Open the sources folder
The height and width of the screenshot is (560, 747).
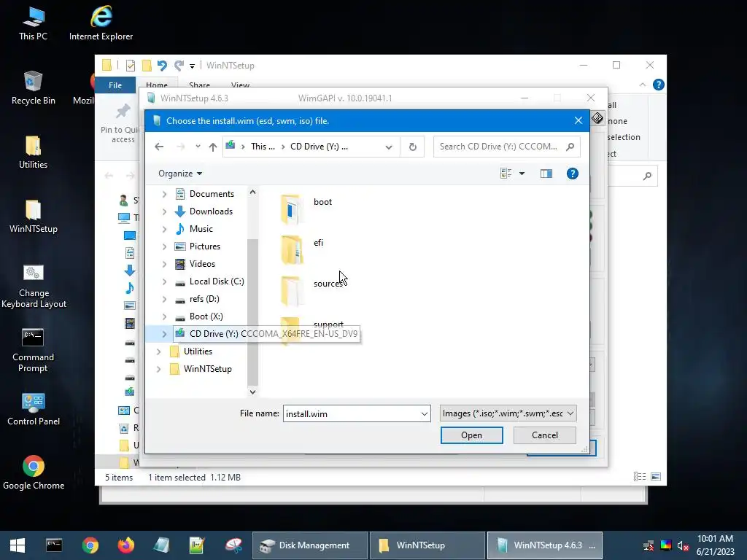coord(311,290)
